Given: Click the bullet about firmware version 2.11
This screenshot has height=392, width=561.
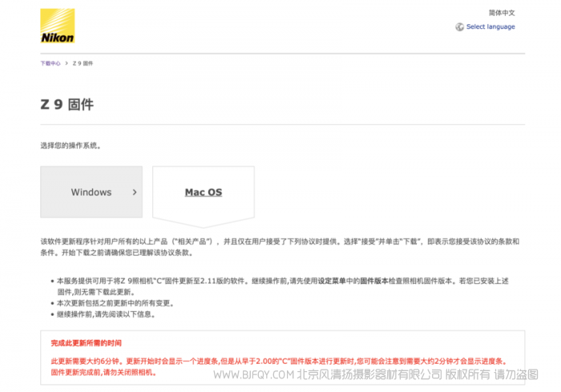Looking at the screenshot, I should pyautogui.click(x=240, y=281).
